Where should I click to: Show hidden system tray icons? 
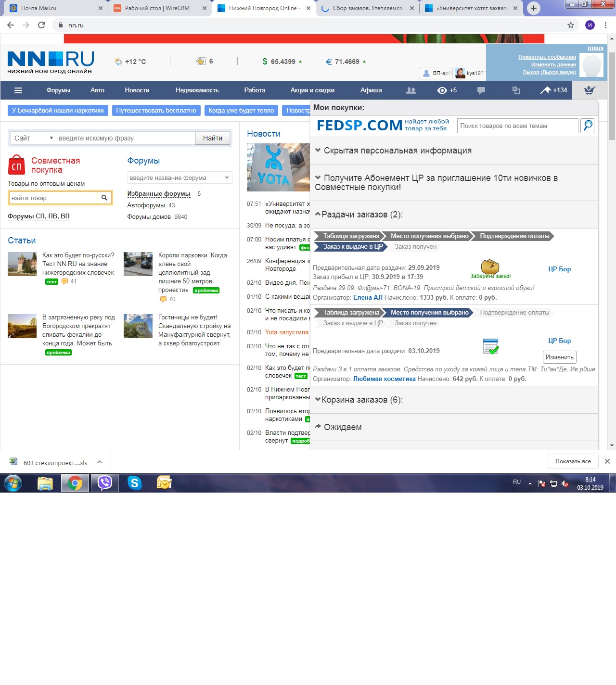(x=530, y=483)
